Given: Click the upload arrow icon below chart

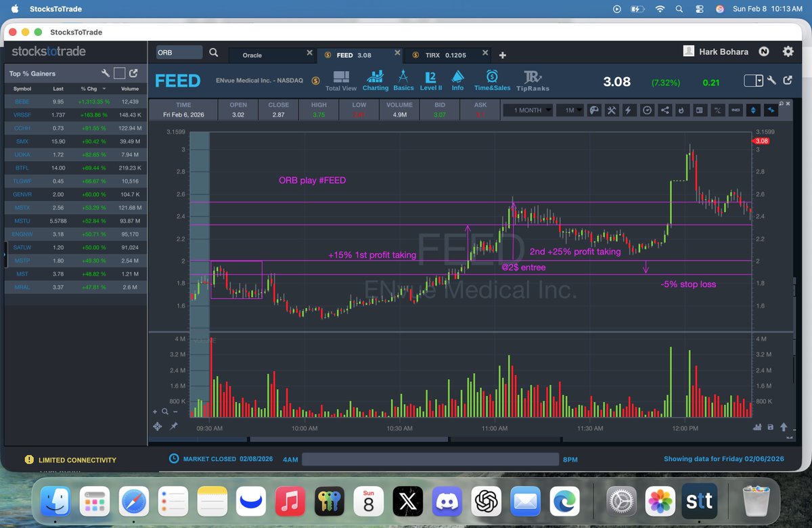Looking at the screenshot, I should coord(784,427).
